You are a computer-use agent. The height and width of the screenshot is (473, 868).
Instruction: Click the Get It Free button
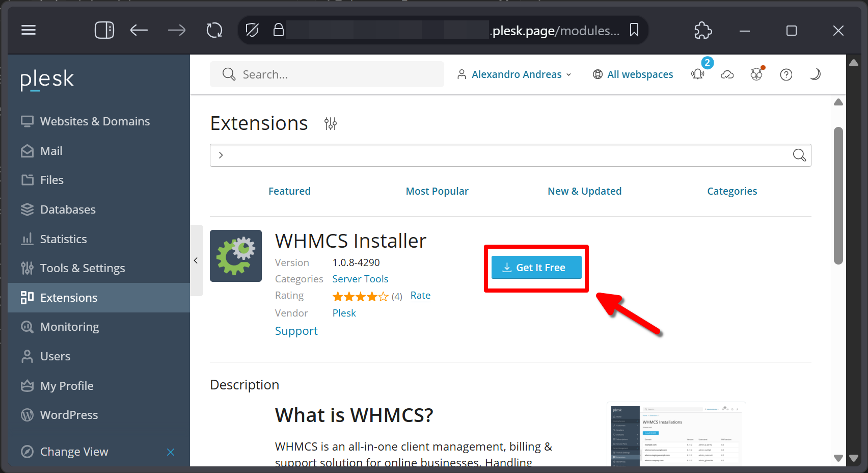pyautogui.click(x=536, y=268)
